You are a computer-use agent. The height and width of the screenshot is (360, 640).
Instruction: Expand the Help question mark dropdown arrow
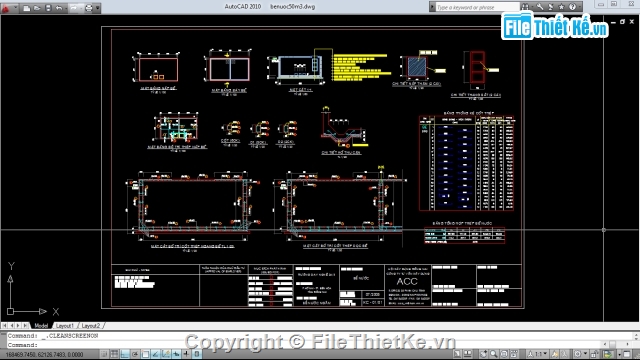click(x=579, y=7)
